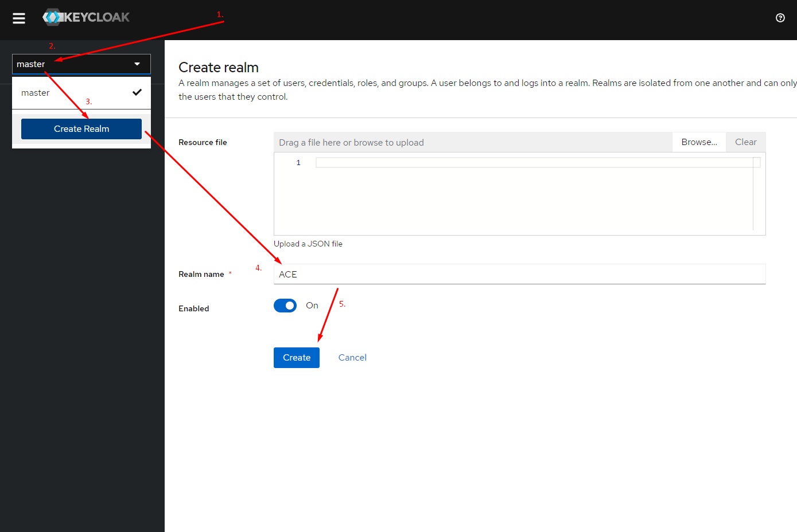Open the hamburger navigation menu

19,18
